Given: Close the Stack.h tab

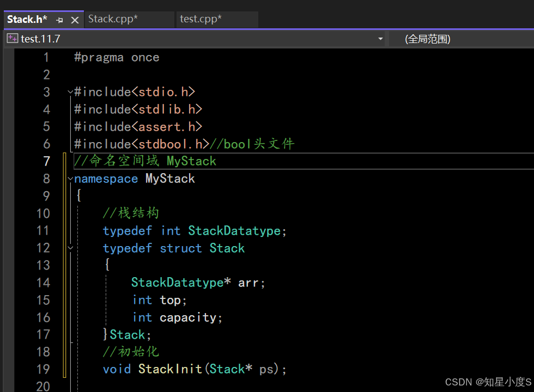Looking at the screenshot, I should pos(75,20).
